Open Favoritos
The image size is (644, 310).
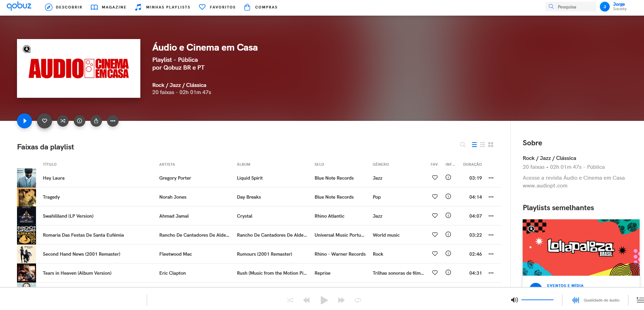click(x=217, y=7)
